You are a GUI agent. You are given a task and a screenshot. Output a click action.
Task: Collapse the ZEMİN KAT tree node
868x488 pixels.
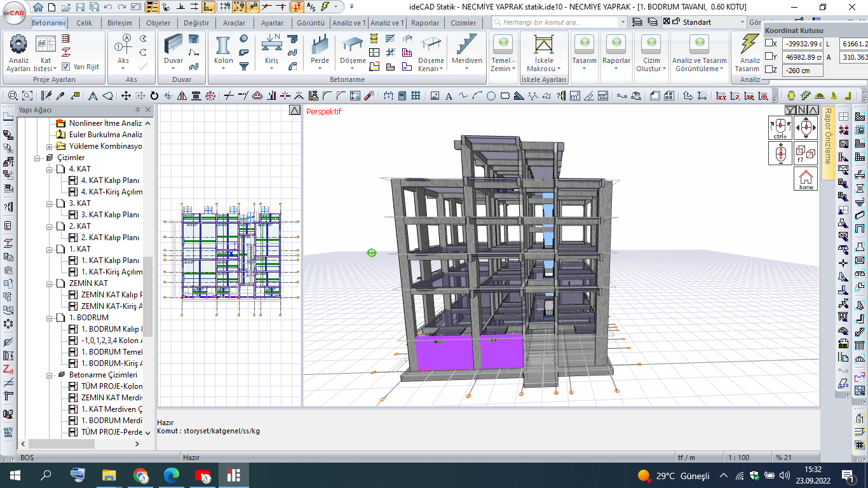pos(49,283)
